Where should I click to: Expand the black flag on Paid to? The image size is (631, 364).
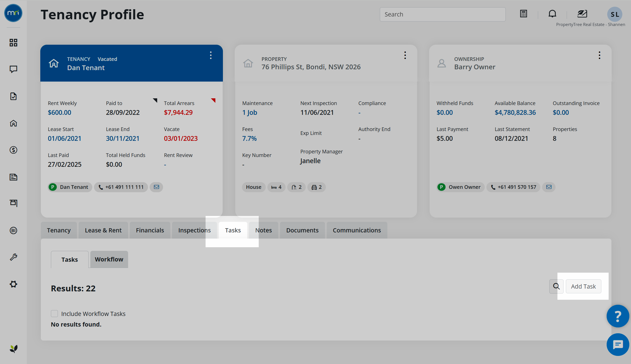coord(155,100)
